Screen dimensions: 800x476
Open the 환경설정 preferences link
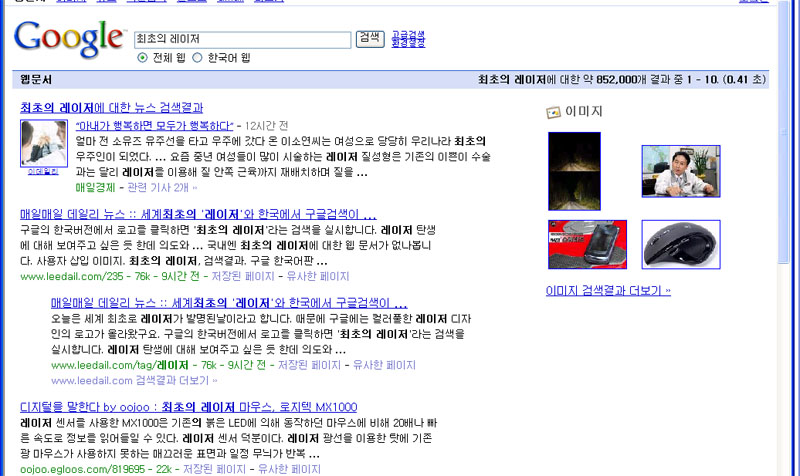click(x=408, y=43)
